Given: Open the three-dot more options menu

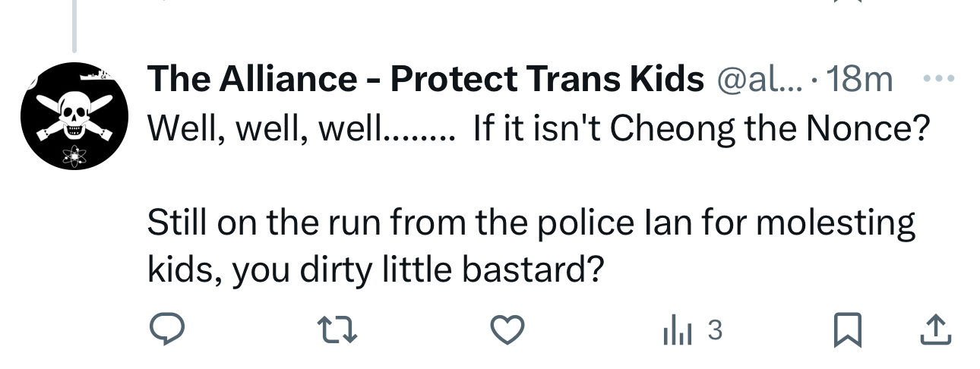Looking at the screenshot, I should coord(937,78).
